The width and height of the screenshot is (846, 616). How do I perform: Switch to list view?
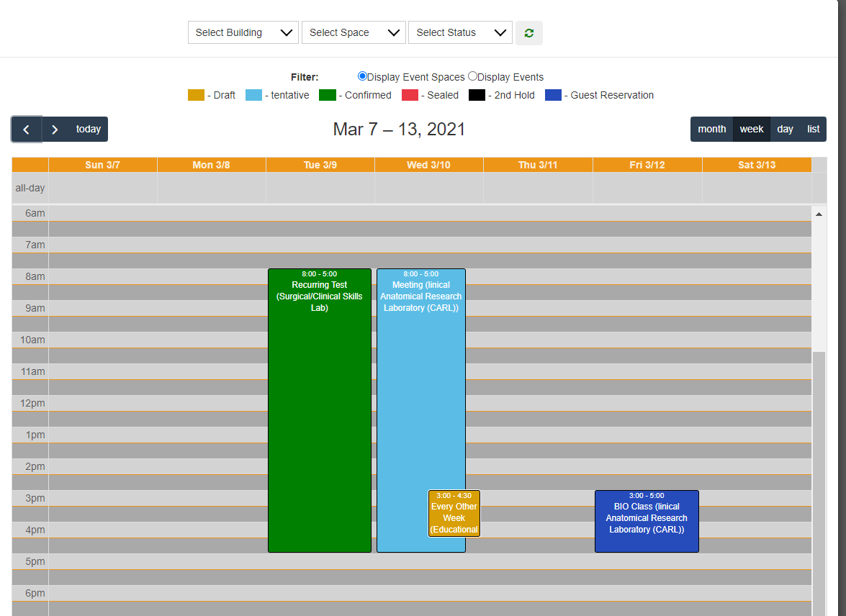[x=813, y=129]
